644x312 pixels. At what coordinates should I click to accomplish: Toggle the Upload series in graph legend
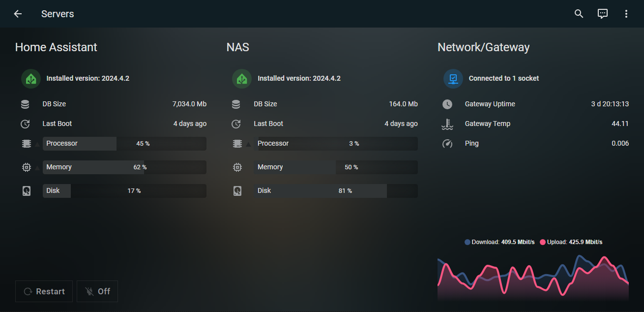tap(571, 242)
